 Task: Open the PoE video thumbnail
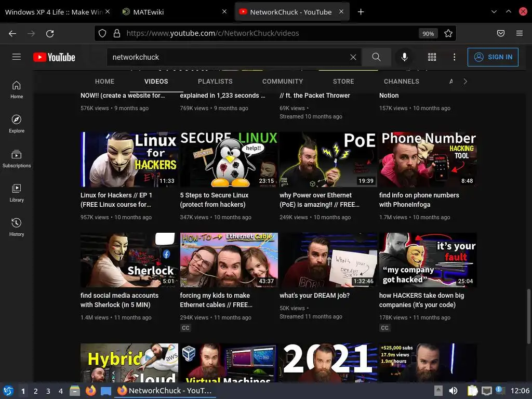tap(328, 159)
